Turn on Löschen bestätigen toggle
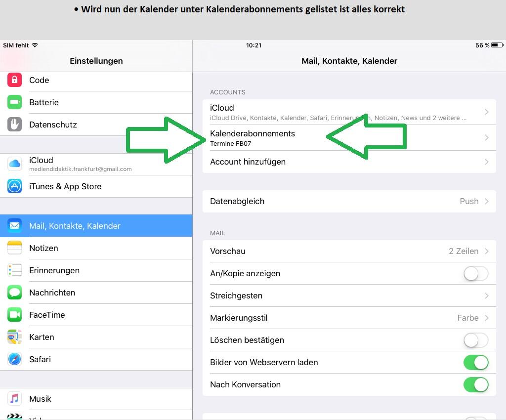Viewport: 506px width, 420px height. coord(475,340)
